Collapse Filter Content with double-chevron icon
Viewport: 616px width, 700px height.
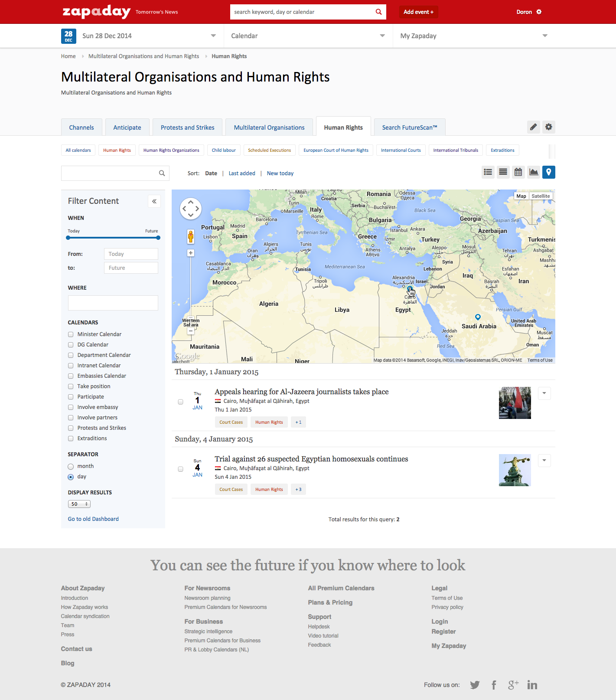[x=154, y=201]
